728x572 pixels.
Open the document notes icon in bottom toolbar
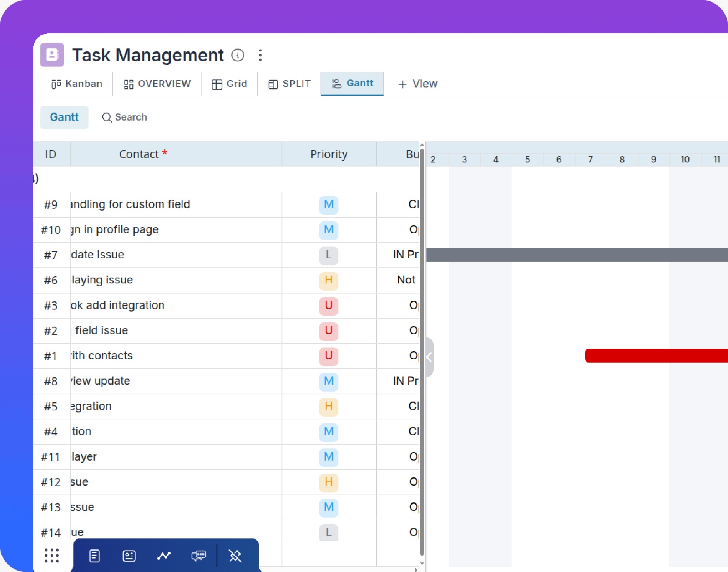(x=94, y=555)
